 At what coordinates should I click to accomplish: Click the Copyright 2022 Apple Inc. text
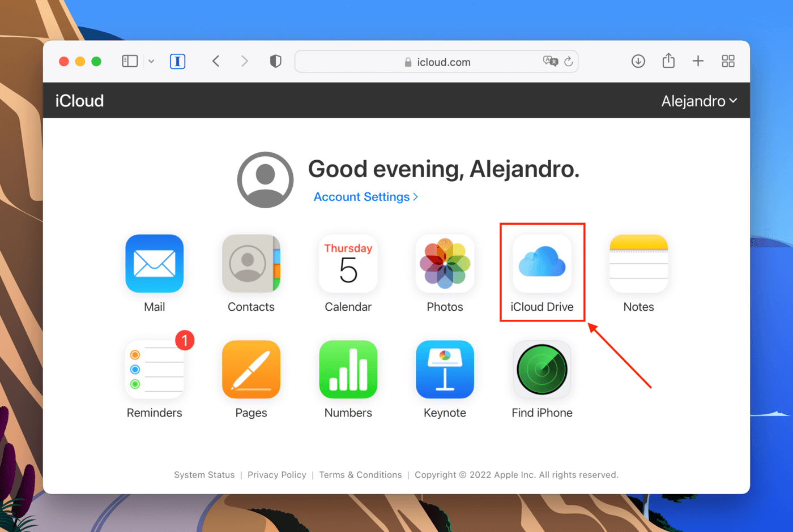tap(517, 475)
